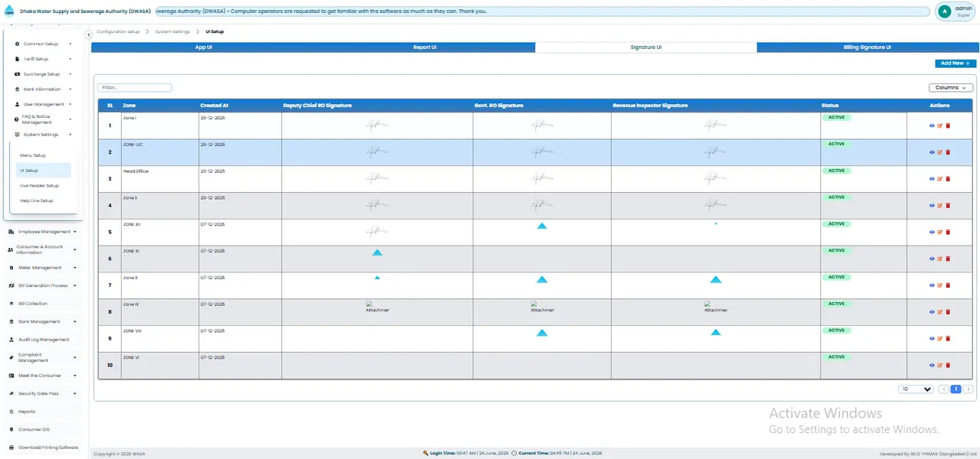Delete the ZONE VI row
This screenshot has width=980, height=459.
[x=948, y=365]
